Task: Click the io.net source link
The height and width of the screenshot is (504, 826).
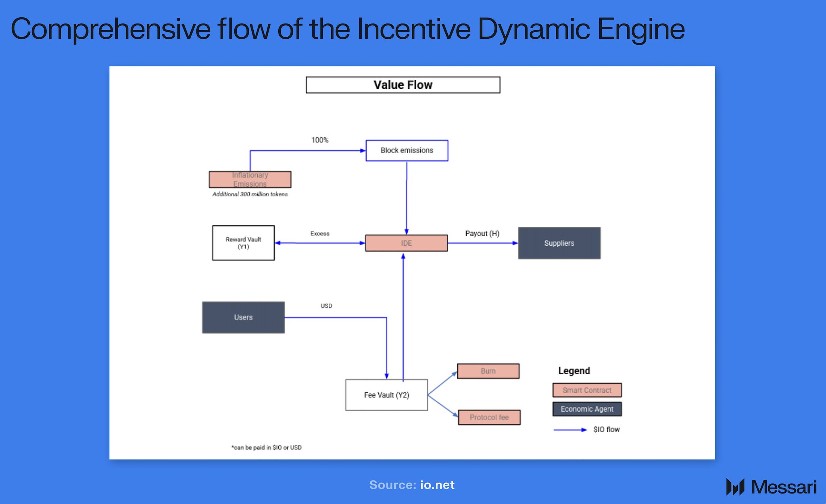Action: coord(437,485)
